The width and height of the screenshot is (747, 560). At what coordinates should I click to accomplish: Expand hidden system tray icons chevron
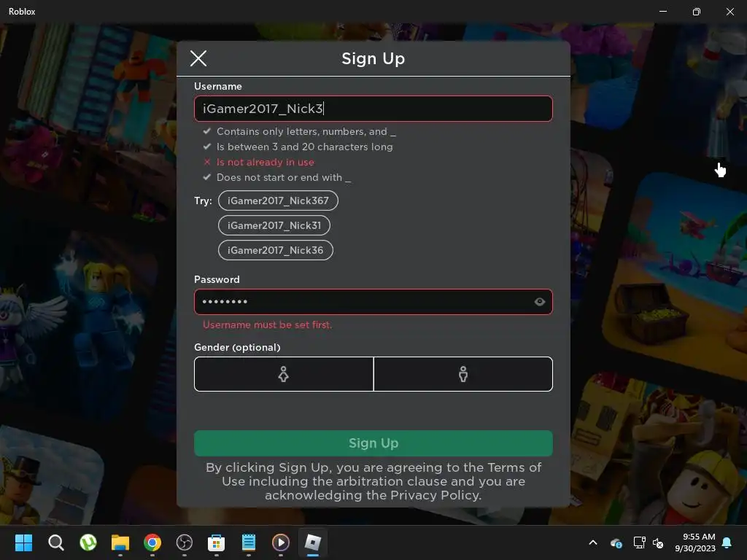pos(593,542)
